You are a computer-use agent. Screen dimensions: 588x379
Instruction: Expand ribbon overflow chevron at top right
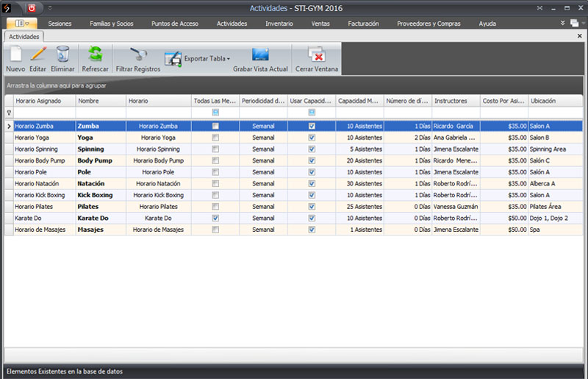pyautogui.click(x=562, y=24)
